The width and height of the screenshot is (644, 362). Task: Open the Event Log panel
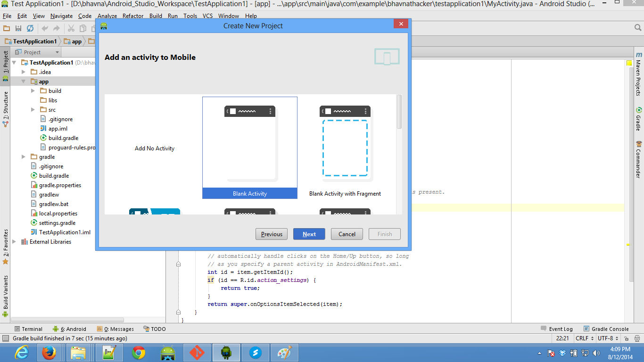pyautogui.click(x=557, y=329)
